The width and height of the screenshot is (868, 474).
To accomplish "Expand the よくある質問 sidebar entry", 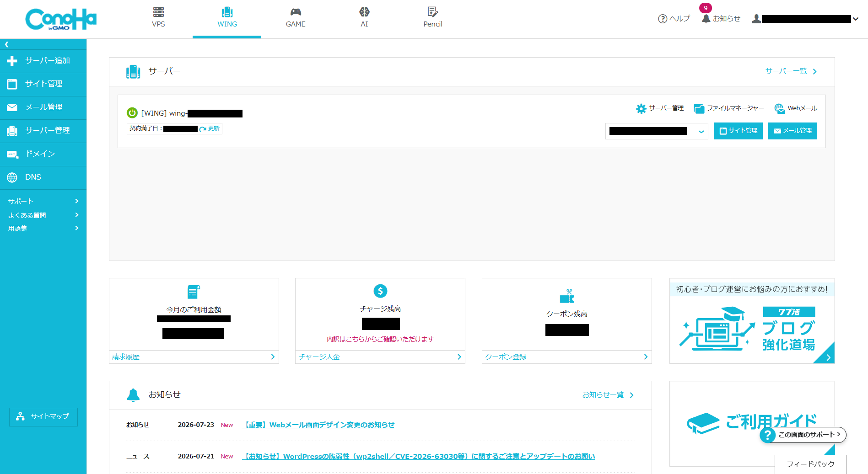I will [x=43, y=215].
